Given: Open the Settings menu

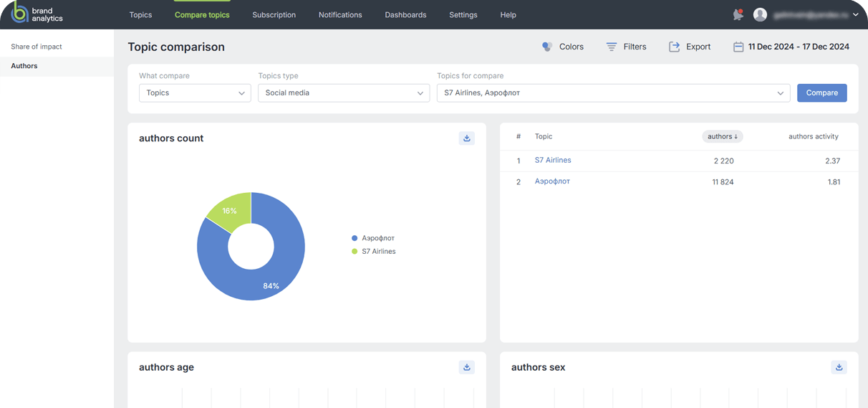Looking at the screenshot, I should coord(463,15).
